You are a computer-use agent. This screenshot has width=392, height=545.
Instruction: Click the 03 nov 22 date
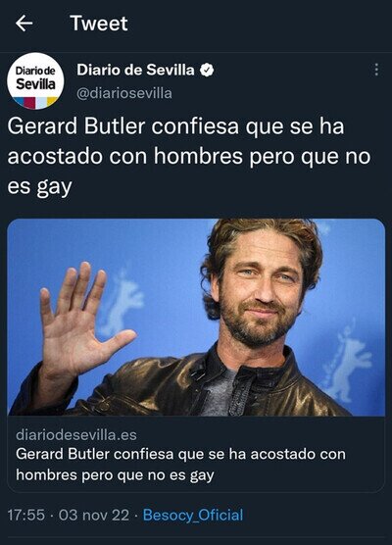(x=94, y=515)
